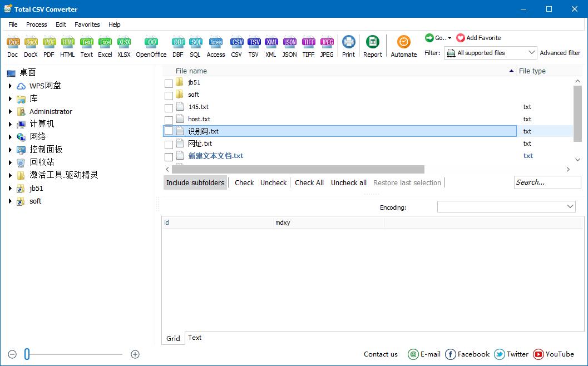This screenshot has width=588, height=366.
Task: Open the Advanced filter link
Action: tap(560, 53)
